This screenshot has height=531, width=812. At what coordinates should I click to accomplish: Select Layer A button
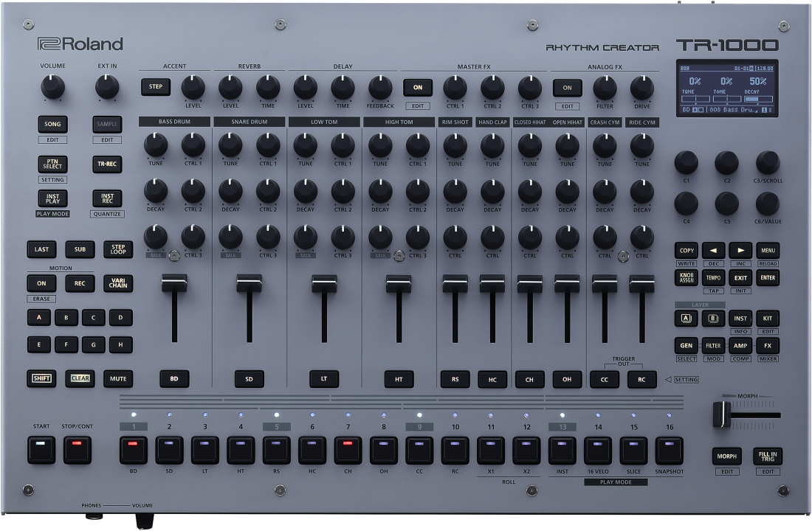point(686,319)
